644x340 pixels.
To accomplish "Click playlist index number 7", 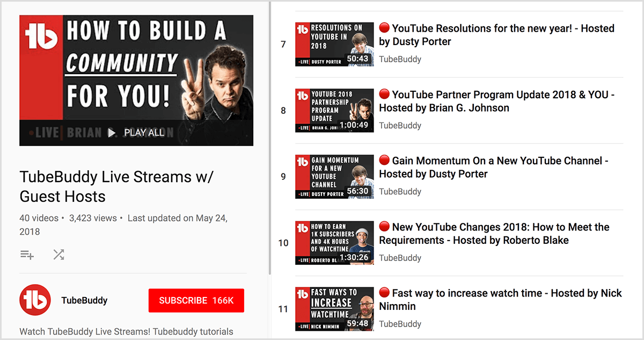I will tap(283, 44).
